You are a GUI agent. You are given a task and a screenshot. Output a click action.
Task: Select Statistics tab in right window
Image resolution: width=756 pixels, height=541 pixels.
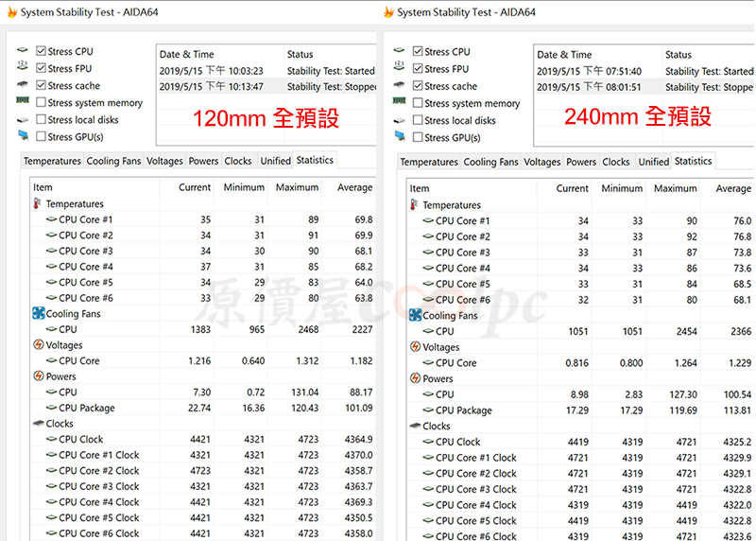(694, 161)
